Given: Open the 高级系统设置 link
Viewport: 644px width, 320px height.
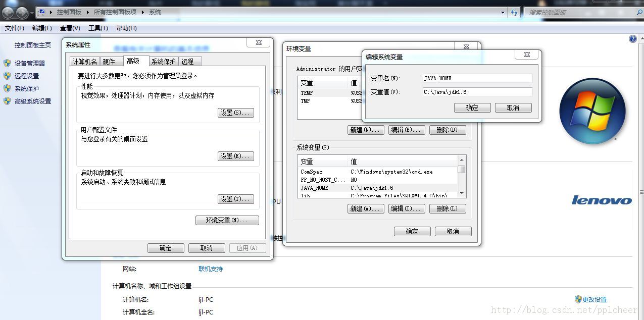Looking at the screenshot, I should (33, 101).
